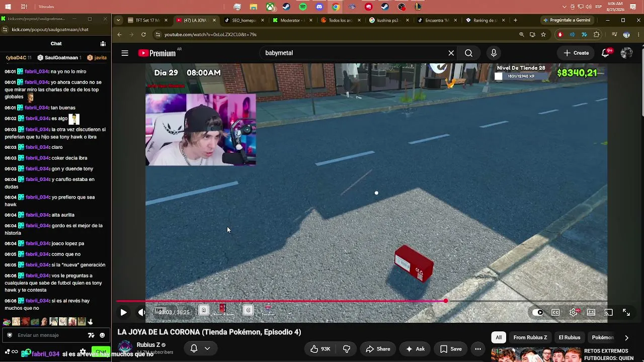Open Spotify from the taskbar
The width and height of the screenshot is (644, 362).
pos(303,7)
